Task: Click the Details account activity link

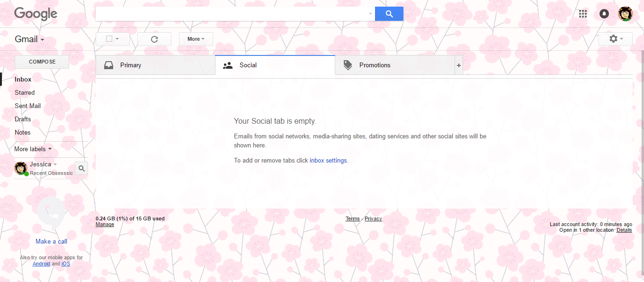Action: [624, 230]
